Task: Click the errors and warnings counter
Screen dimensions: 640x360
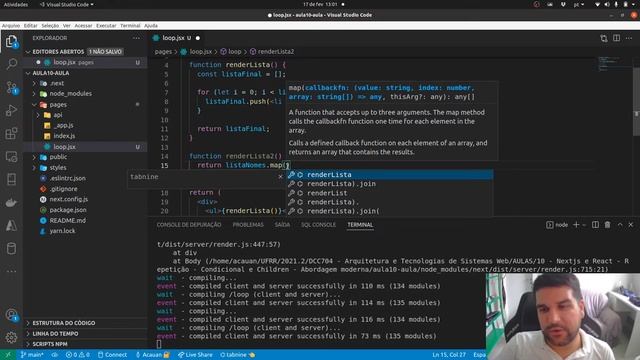Action: [x=78, y=355]
